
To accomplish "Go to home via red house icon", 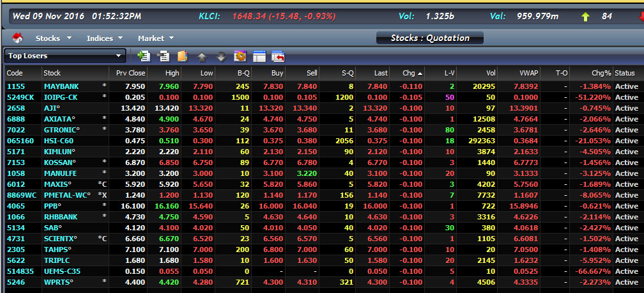I will [x=17, y=38].
